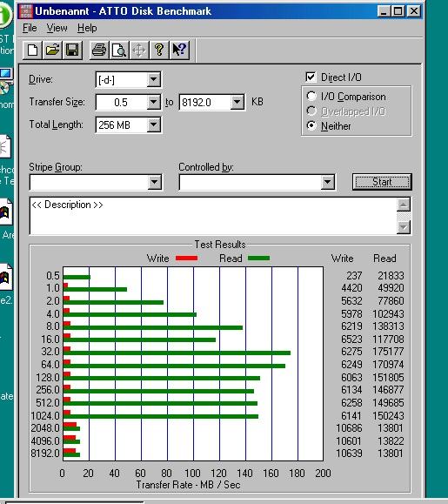Print the results using printer icon
The width and height of the screenshot is (448, 504).
coord(99,50)
